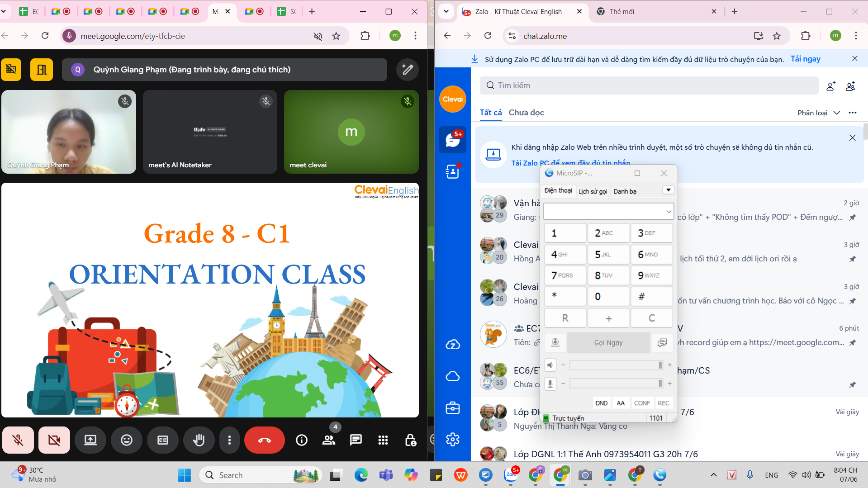868x488 pixels.
Task: Click the annotation pen icon in Meet
Action: pyautogui.click(x=408, y=70)
